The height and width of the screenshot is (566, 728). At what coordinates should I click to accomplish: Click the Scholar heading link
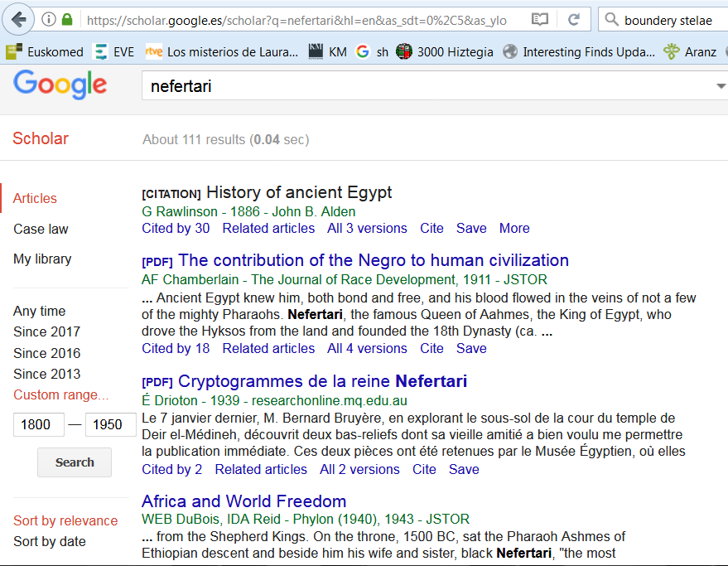tap(41, 138)
